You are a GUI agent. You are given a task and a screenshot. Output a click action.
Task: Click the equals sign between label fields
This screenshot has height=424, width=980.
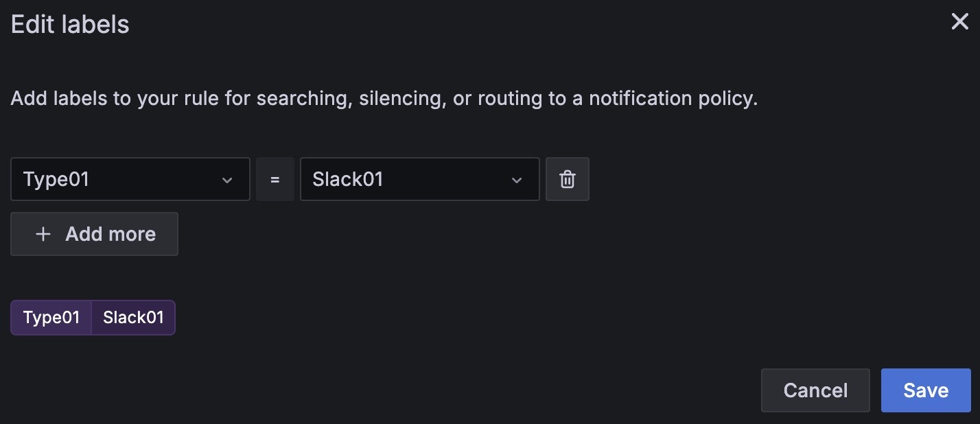click(275, 179)
